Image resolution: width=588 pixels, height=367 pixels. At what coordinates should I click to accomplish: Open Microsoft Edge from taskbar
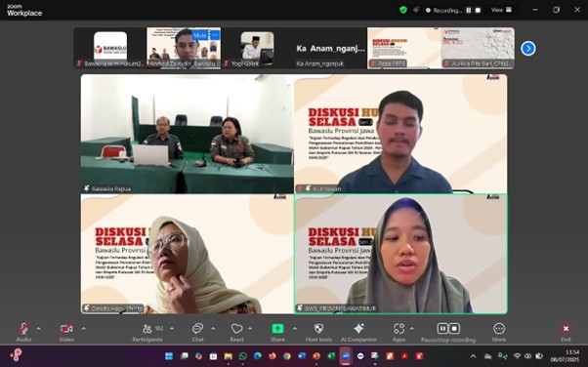click(x=257, y=355)
